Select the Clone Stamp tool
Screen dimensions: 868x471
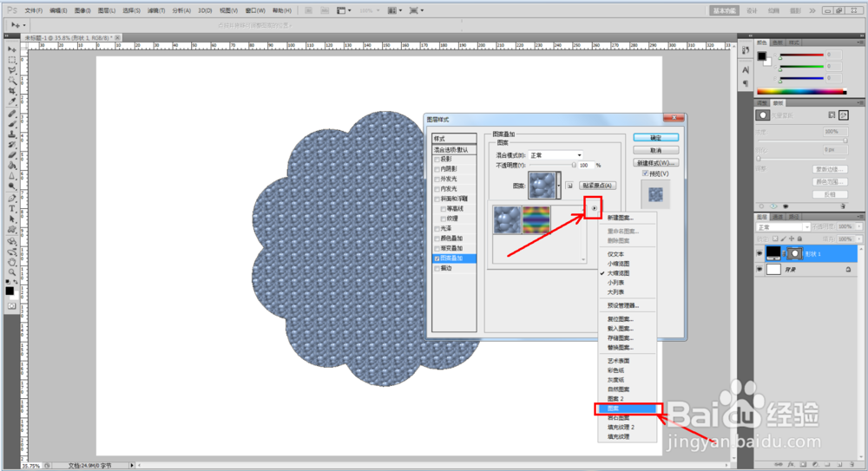(11, 134)
